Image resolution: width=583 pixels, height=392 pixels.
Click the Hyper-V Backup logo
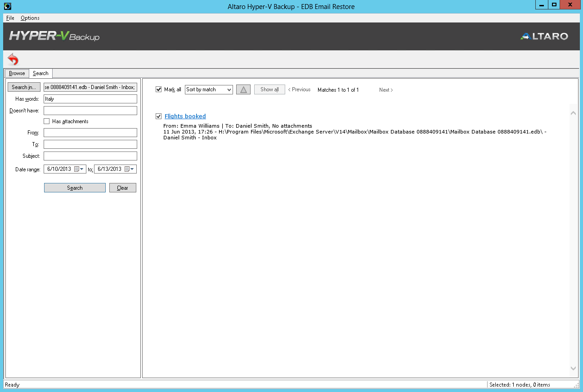tap(54, 36)
